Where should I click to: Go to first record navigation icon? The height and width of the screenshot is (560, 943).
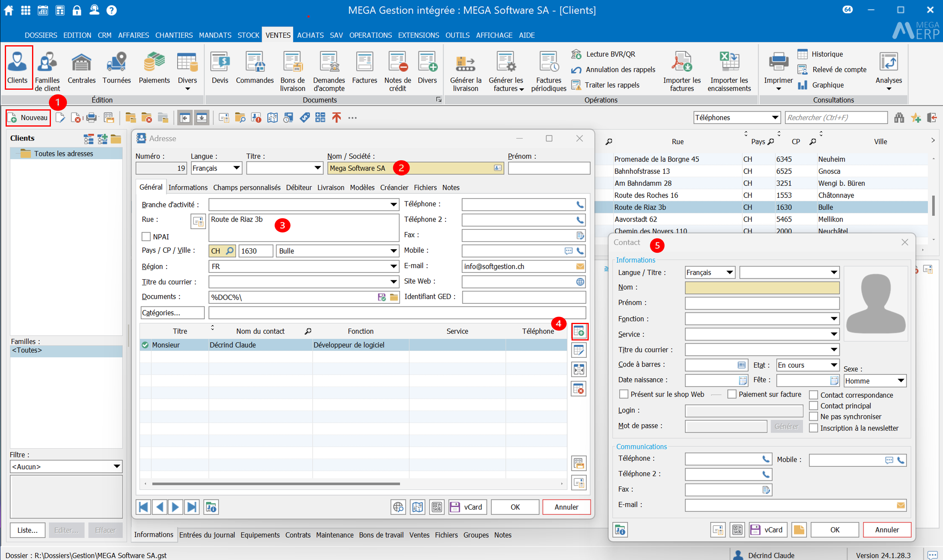(143, 507)
